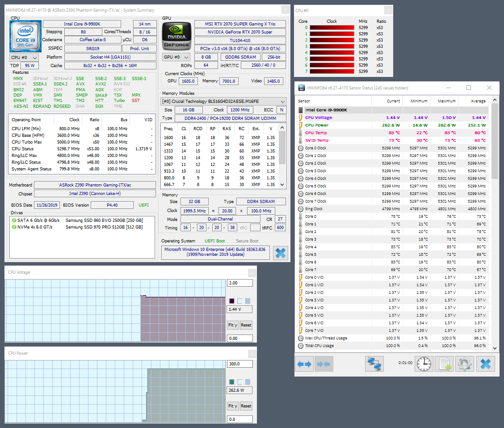
Task: Start logging with the sheet-plus icon
Action: 444,364
